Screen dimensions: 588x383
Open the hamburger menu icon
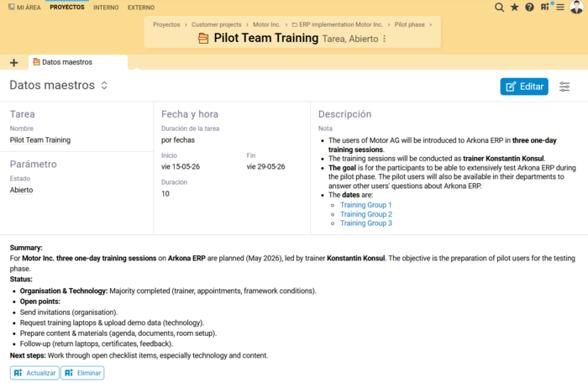pos(560,7)
